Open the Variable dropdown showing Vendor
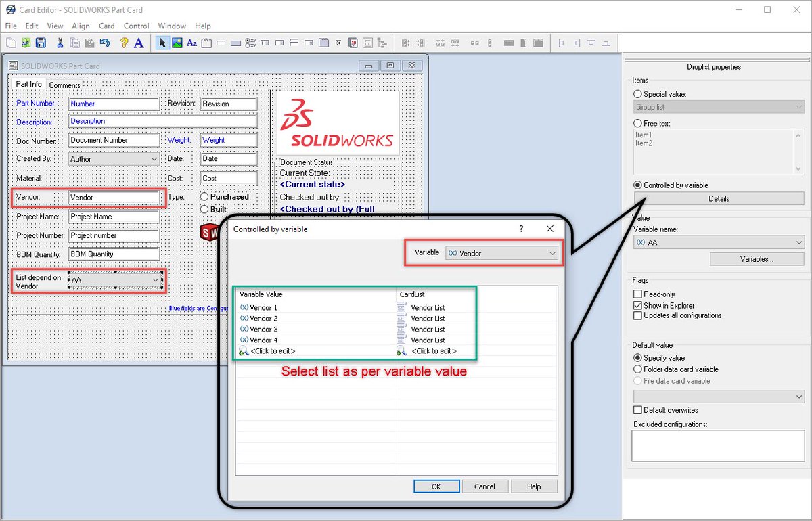This screenshot has height=521, width=812. pos(501,253)
